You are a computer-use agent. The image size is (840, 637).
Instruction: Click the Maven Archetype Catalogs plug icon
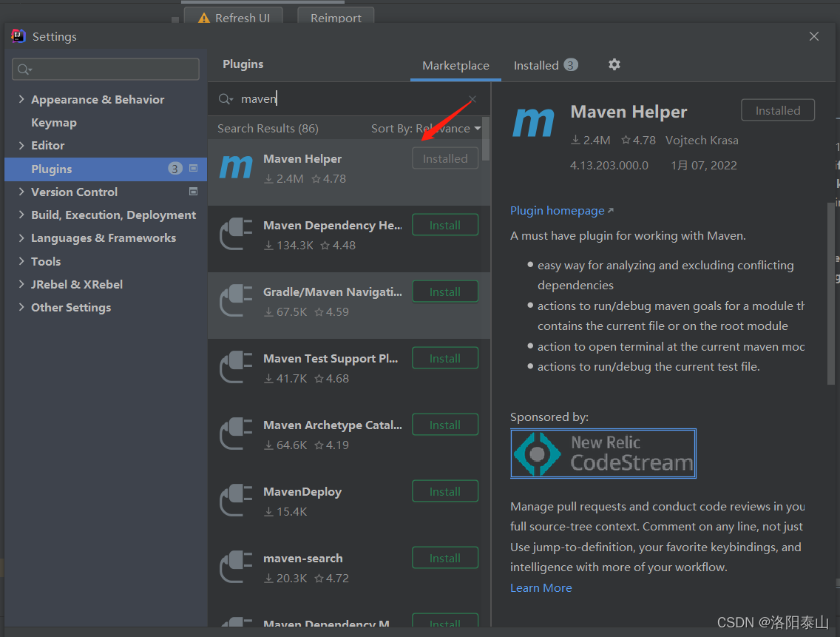click(x=237, y=434)
